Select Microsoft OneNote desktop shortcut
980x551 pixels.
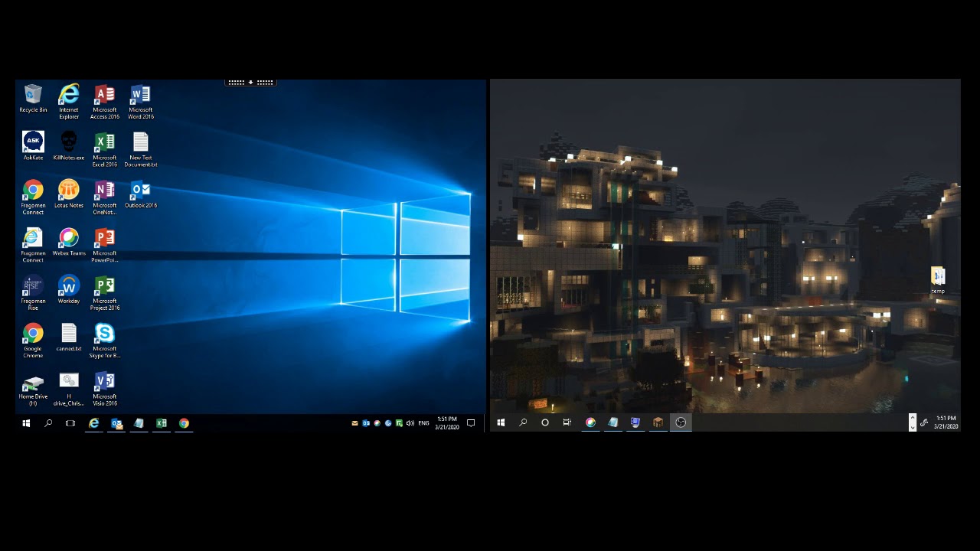[x=105, y=197]
